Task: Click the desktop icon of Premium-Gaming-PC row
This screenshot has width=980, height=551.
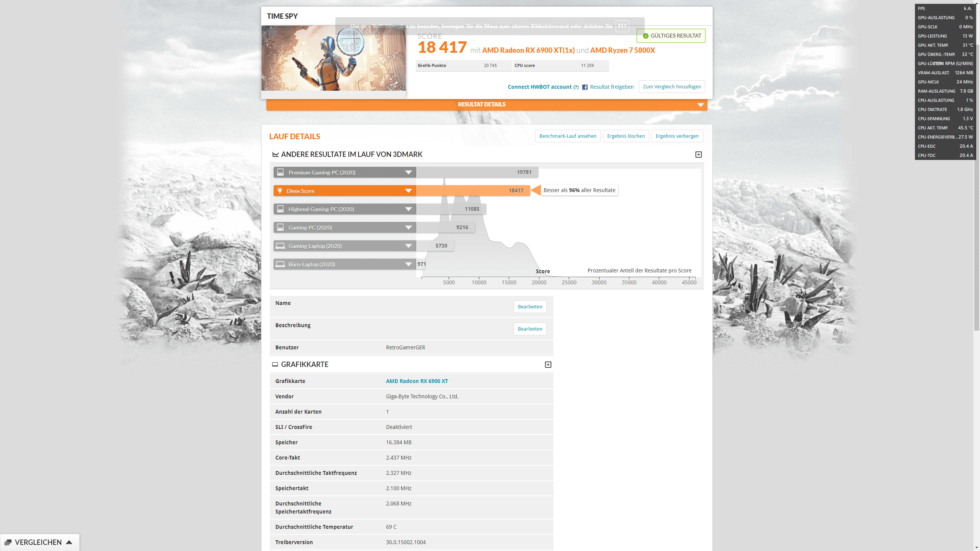Action: pos(280,172)
